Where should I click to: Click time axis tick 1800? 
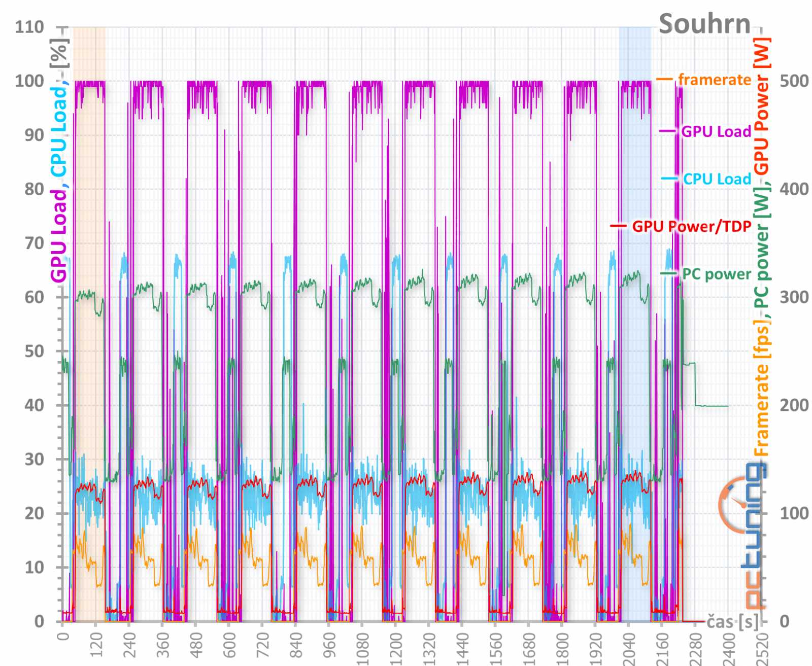click(562, 649)
